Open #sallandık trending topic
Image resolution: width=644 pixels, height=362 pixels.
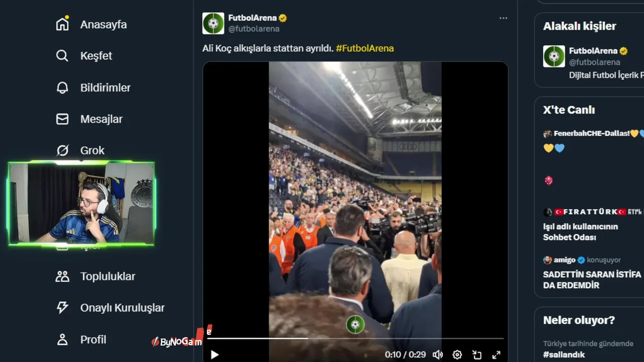(x=564, y=354)
